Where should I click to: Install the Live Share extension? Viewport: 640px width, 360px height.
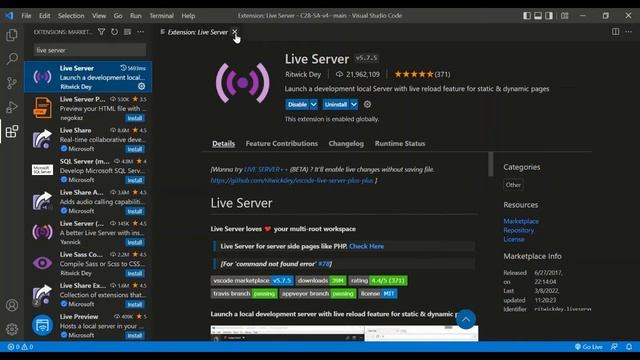point(135,149)
